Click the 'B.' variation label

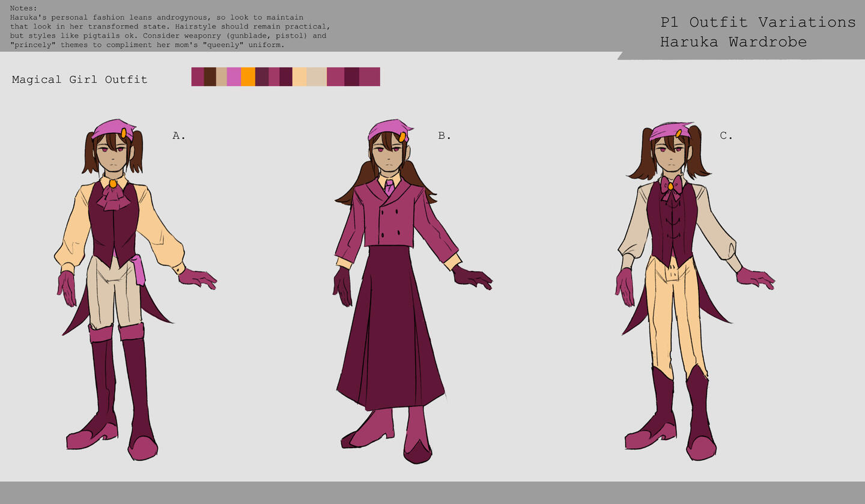(x=445, y=136)
